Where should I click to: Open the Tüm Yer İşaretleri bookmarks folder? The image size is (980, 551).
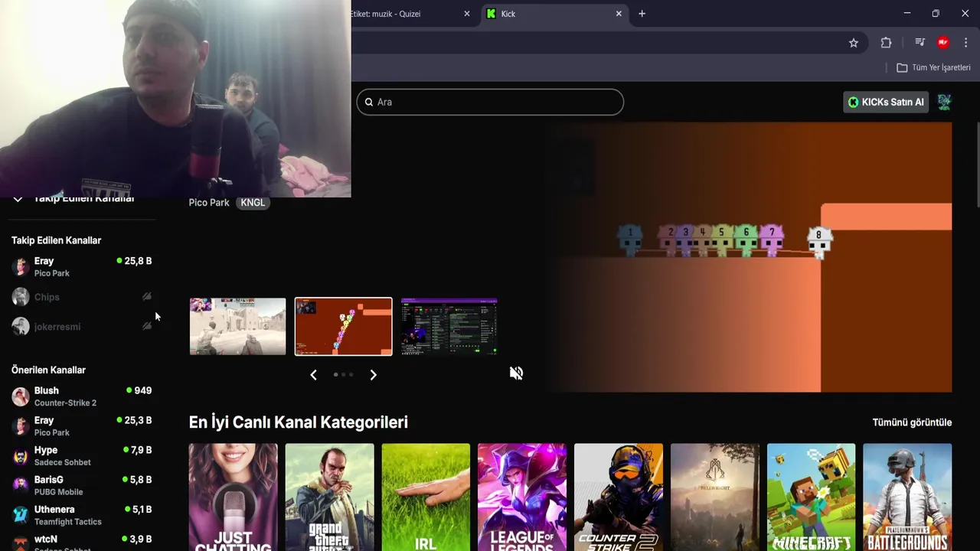click(933, 67)
